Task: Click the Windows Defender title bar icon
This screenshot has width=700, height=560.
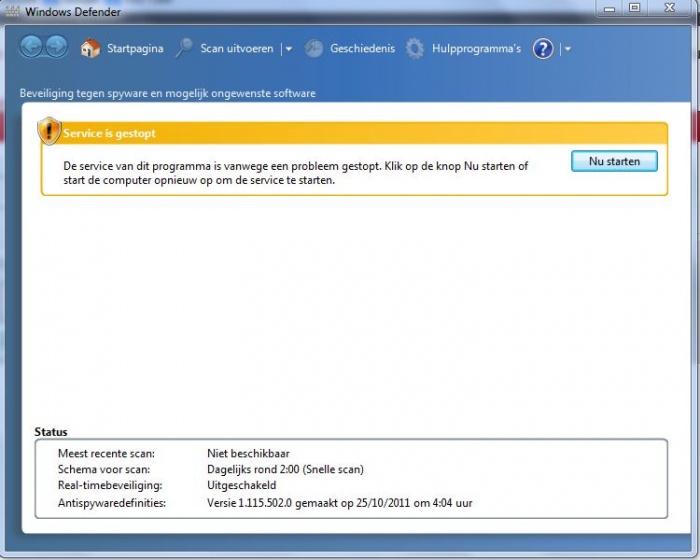Action: tap(12, 11)
